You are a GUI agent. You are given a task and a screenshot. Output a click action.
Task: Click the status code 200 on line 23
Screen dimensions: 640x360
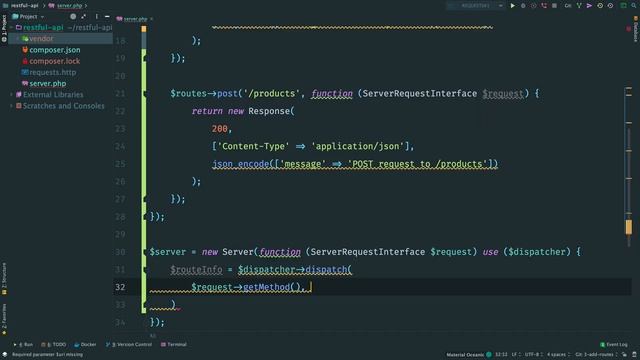220,129
